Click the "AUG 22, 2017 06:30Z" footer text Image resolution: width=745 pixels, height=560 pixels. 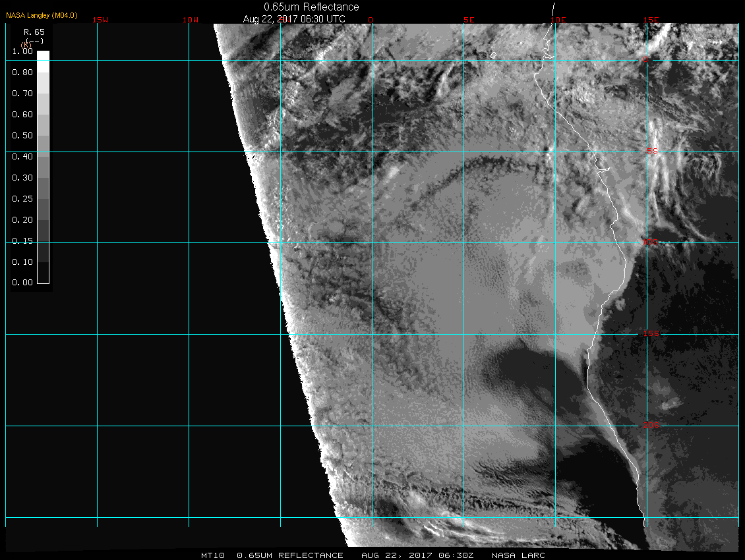[x=417, y=555]
